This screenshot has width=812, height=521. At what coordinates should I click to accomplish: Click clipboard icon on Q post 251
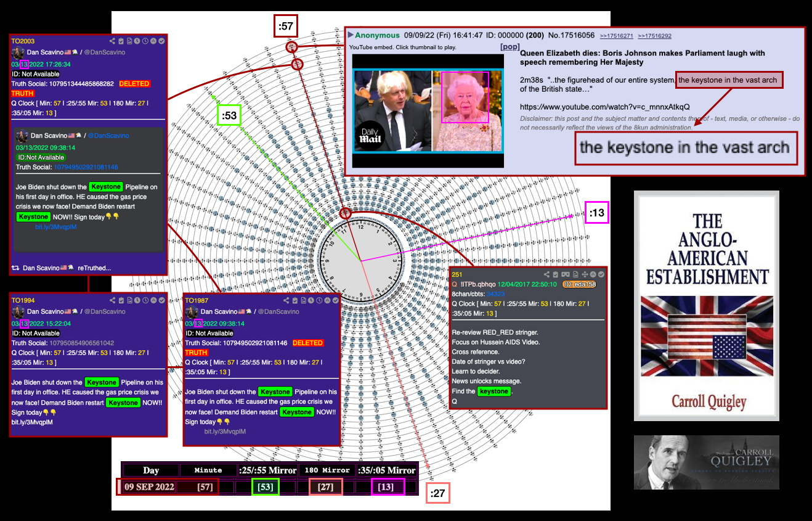tap(555, 274)
